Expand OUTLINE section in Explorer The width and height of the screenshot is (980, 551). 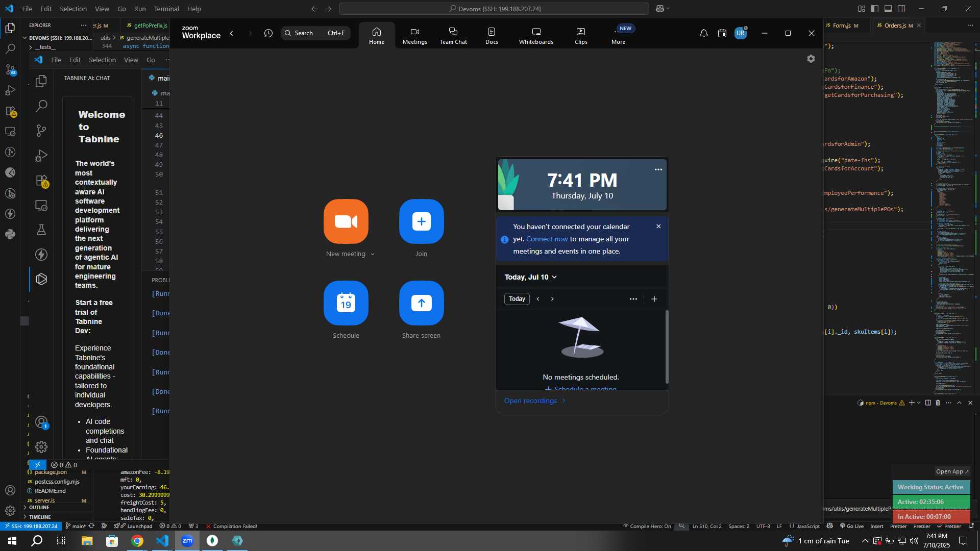39,507
